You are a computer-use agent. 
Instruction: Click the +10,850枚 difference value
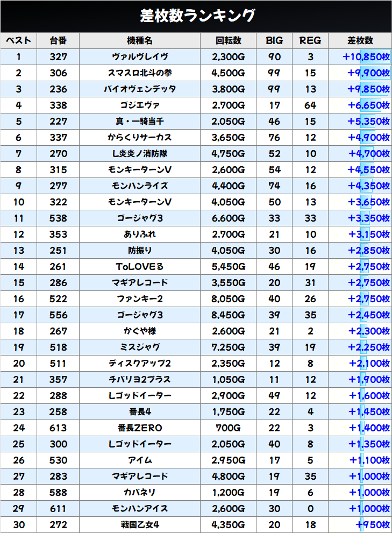366,57
